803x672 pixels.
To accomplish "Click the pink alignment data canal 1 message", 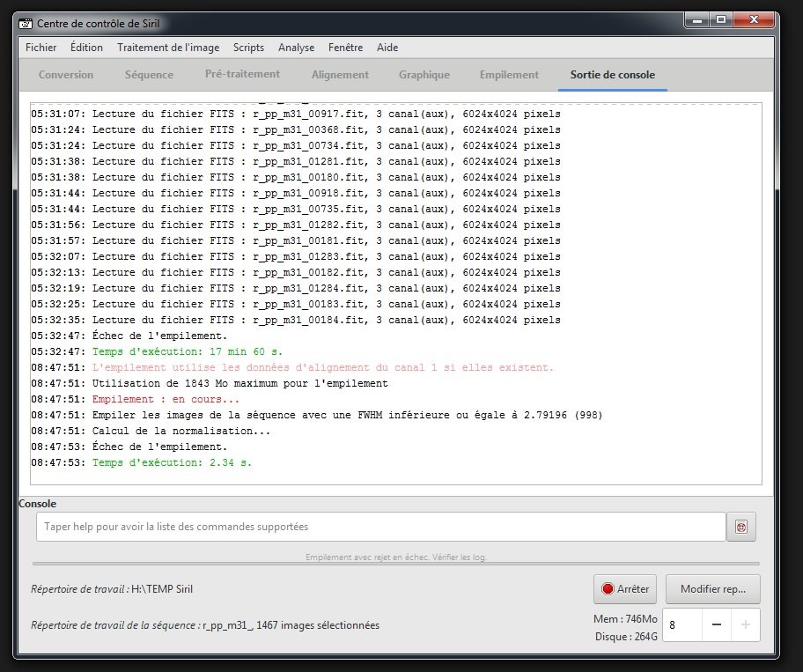I will (x=292, y=368).
